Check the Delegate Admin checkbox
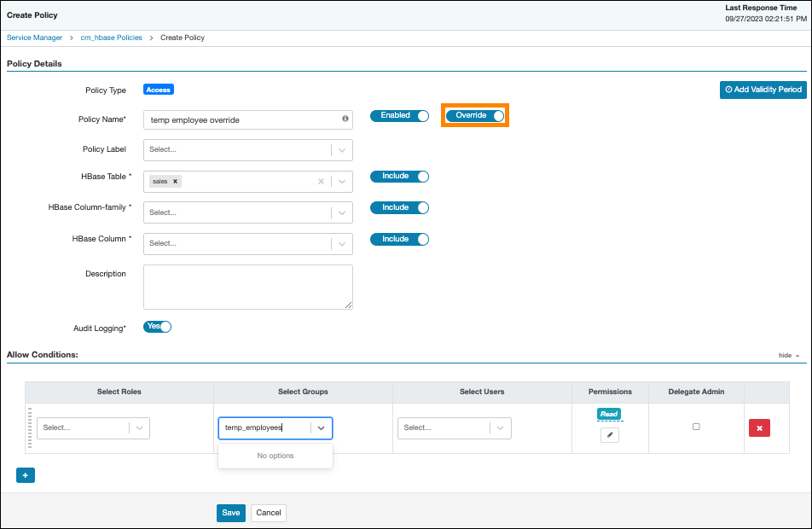 pos(696,427)
